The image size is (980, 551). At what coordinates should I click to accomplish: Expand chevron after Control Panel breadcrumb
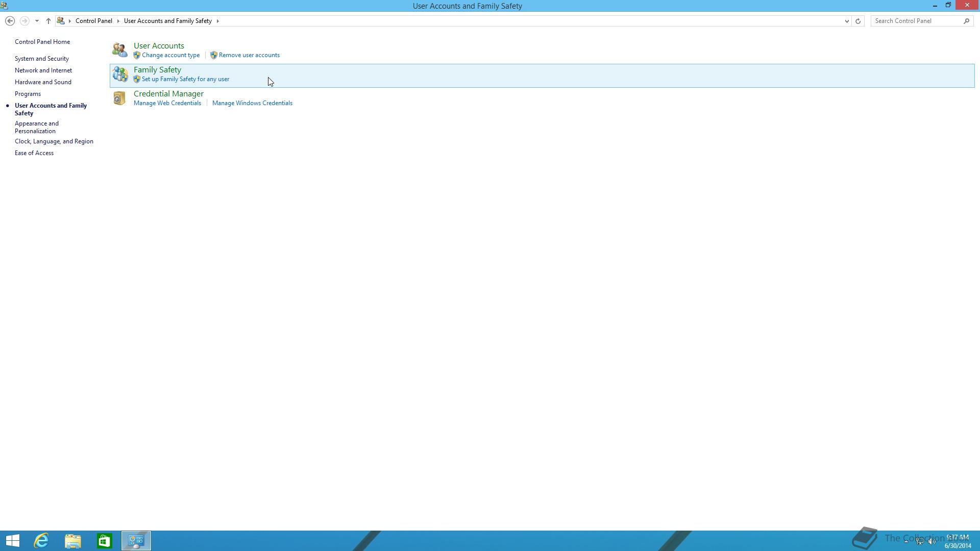tap(118, 21)
